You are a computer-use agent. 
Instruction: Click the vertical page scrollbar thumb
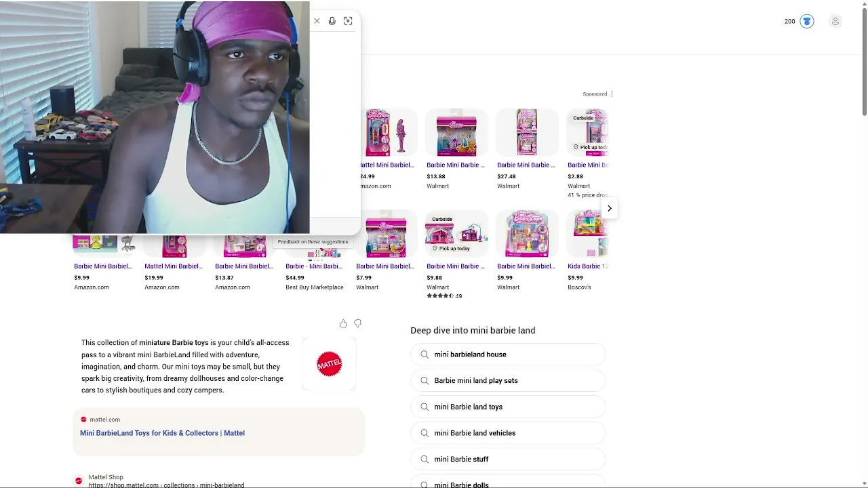[x=864, y=61]
